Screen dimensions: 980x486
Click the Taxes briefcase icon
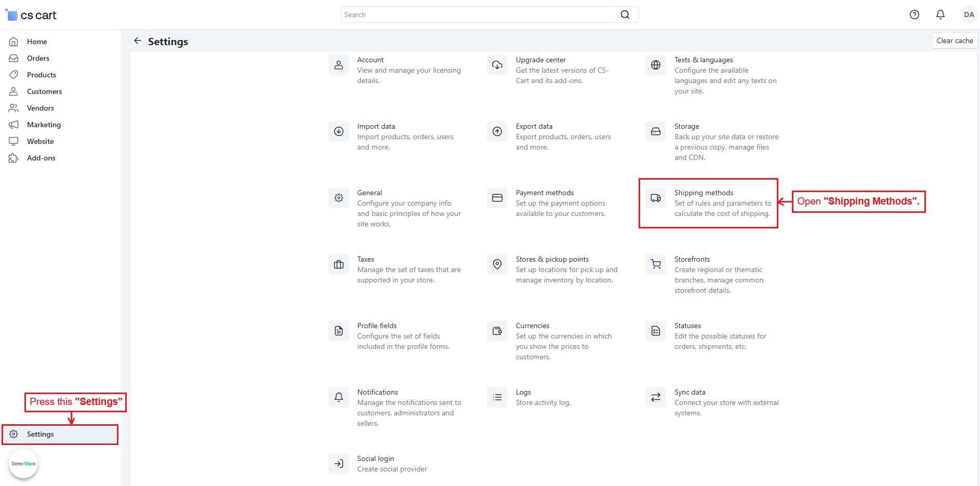coord(339,264)
